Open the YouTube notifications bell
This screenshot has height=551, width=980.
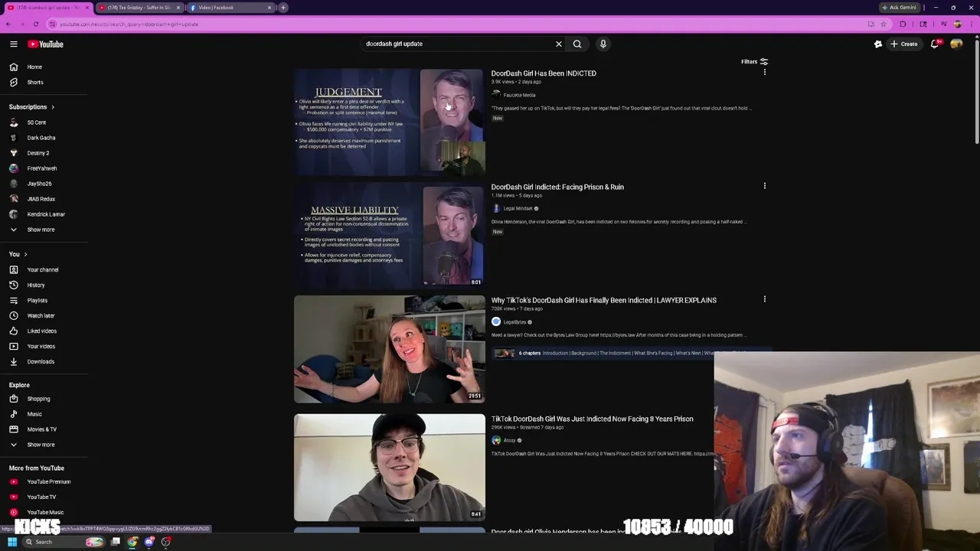click(x=935, y=44)
